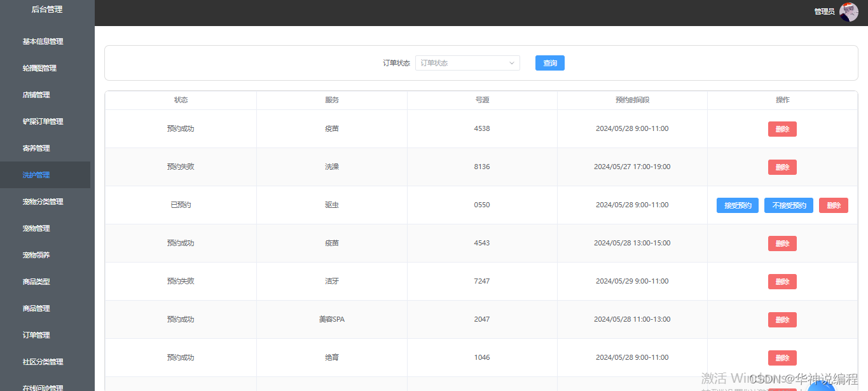Accept the 驱虫 booking with 接受预约
Viewport: 868px width, 391px height.
[x=738, y=205]
